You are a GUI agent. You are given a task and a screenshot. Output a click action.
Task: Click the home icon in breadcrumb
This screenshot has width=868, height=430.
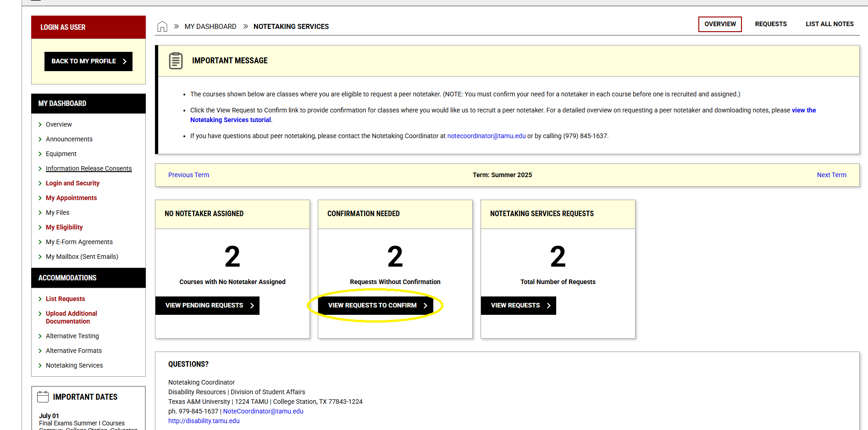tap(162, 27)
